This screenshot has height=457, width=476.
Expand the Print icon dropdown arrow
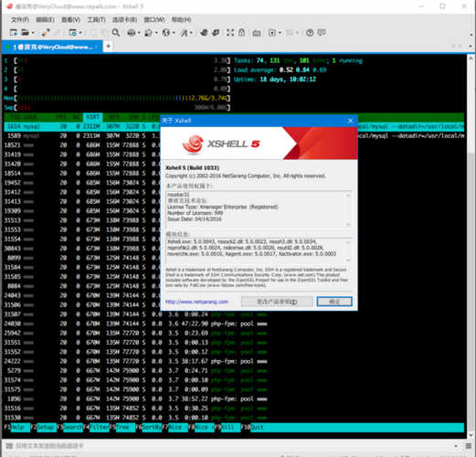pos(139,33)
